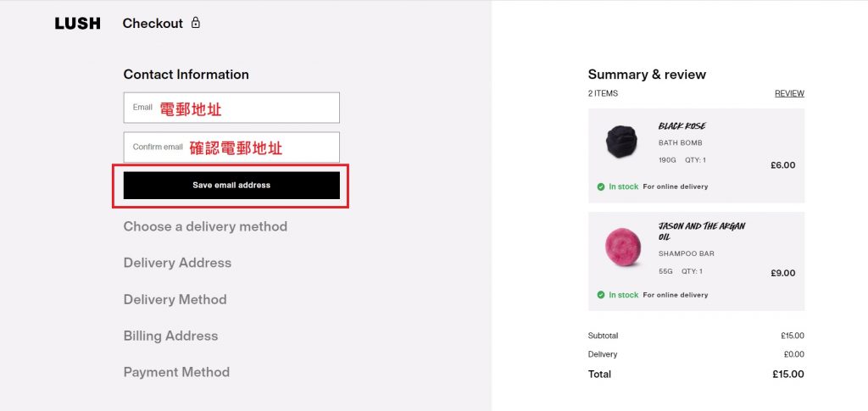Expand the Payment Method section
868x411 pixels.
point(176,372)
